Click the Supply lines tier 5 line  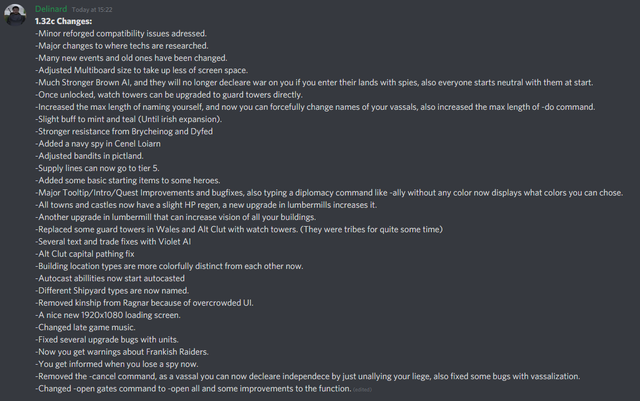tap(97, 168)
